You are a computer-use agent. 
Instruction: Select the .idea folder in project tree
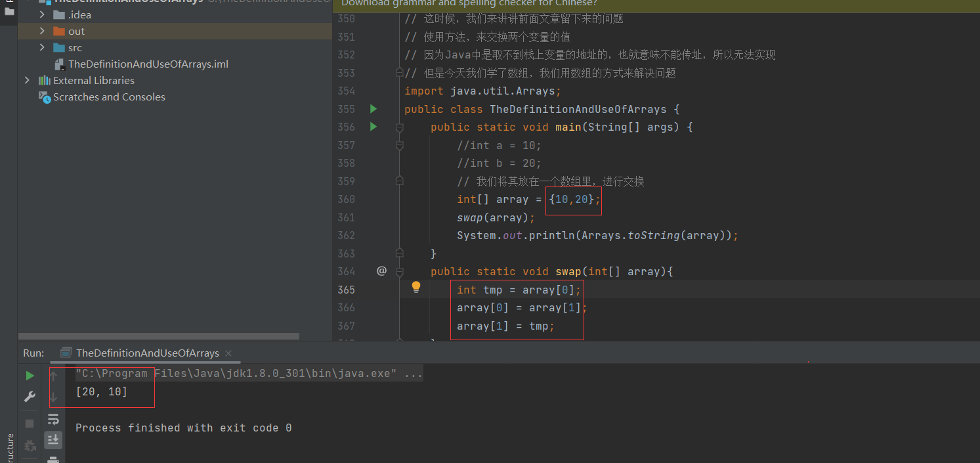coord(79,14)
